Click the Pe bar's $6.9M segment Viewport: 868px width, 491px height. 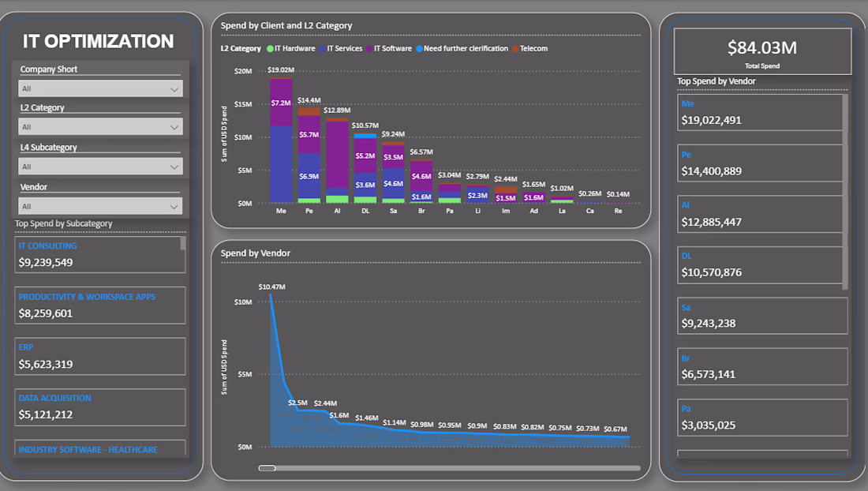tap(309, 176)
